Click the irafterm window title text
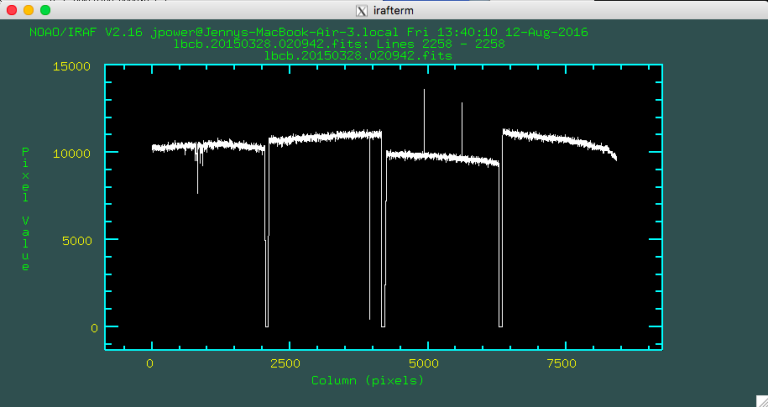768x407 pixels. [393, 10]
